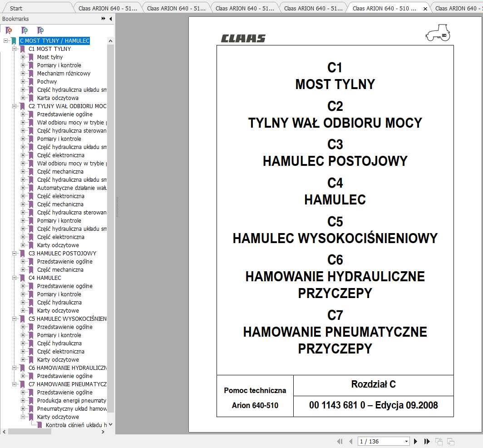Collapse the C5 HAMULEC WYSOKOCIŚNIENIOWY branch
This screenshot has height=448, width=483.
[x=14, y=319]
